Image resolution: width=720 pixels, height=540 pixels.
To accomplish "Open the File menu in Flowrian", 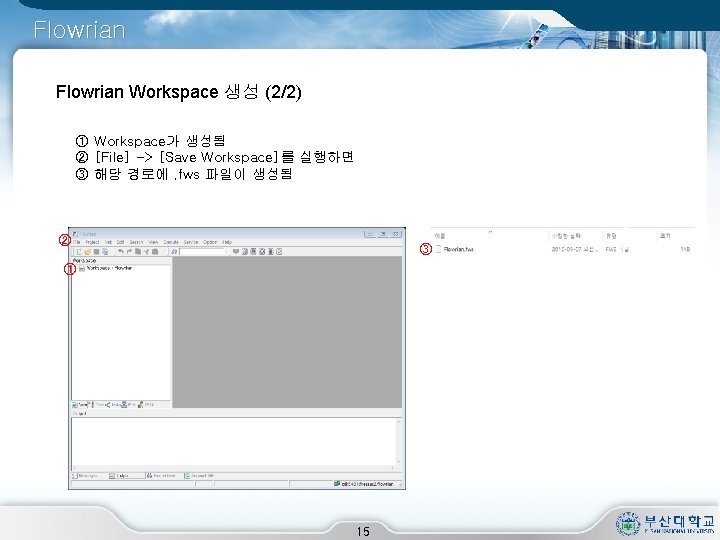I will click(x=76, y=242).
